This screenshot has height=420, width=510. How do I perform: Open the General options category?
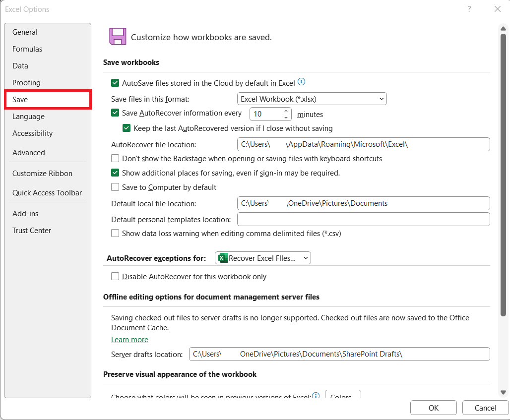pos(48,32)
